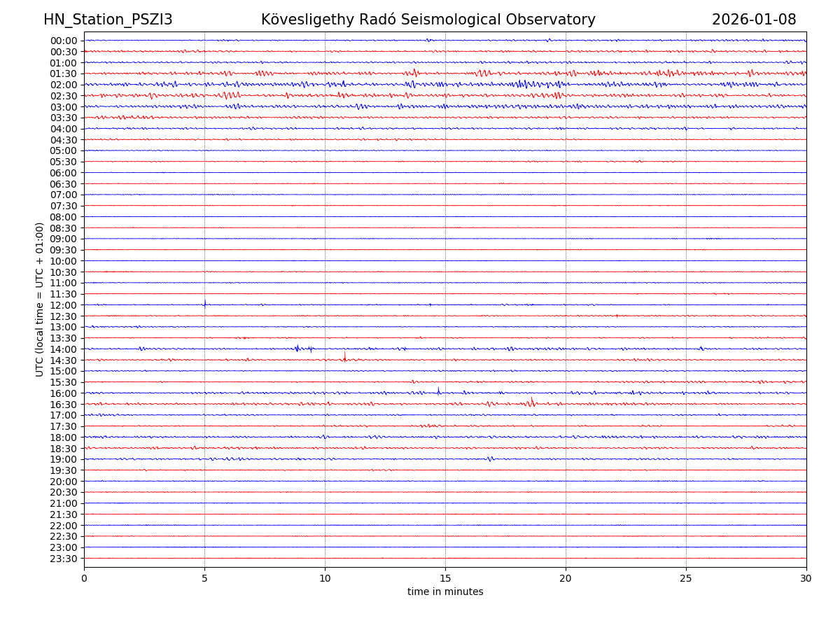Select the 'time in minutes' x-axis label
840x630 pixels.
coord(445,592)
